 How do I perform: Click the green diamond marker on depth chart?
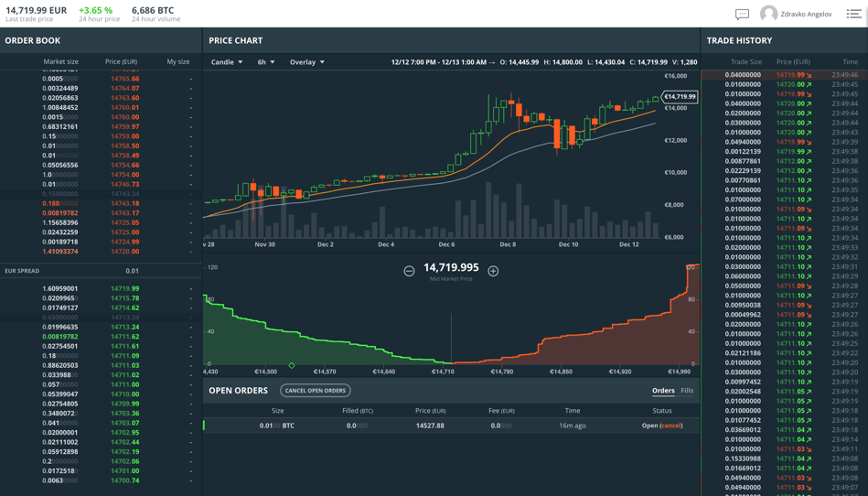click(x=292, y=365)
